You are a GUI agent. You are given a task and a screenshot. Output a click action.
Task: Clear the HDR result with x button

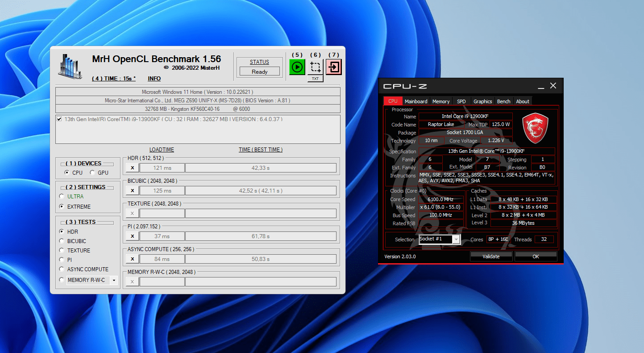[132, 168]
